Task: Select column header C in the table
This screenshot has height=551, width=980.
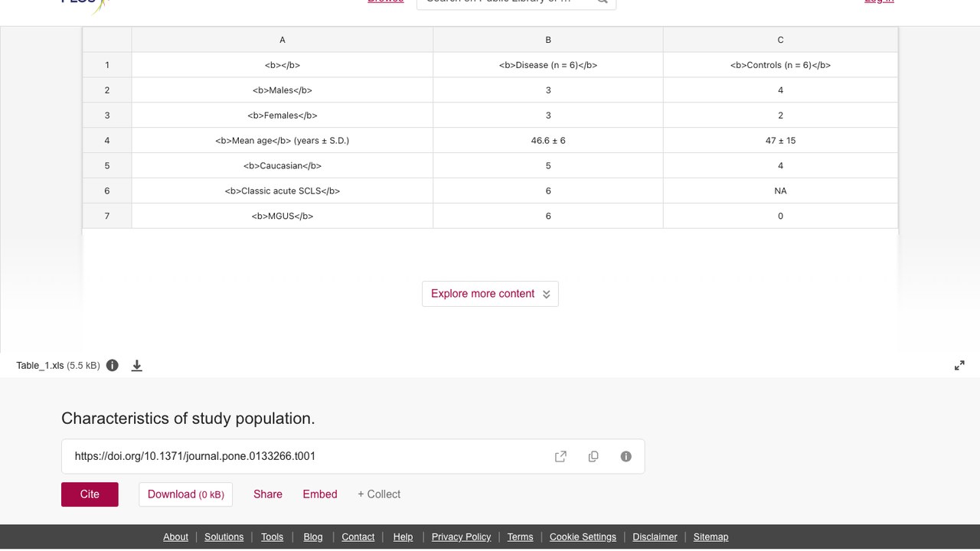Action: coord(780,40)
